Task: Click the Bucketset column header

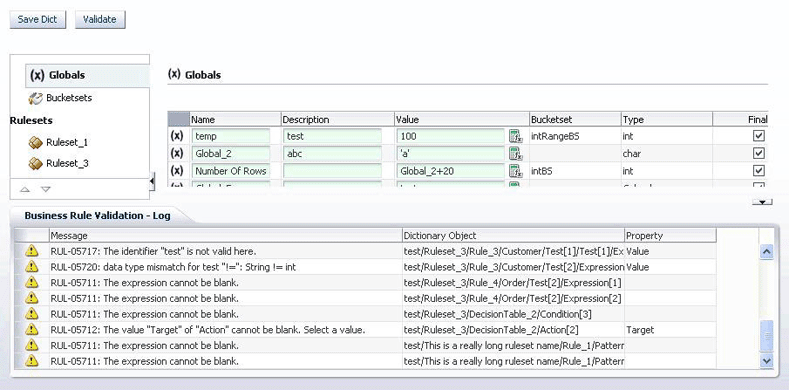Action: tap(575, 119)
